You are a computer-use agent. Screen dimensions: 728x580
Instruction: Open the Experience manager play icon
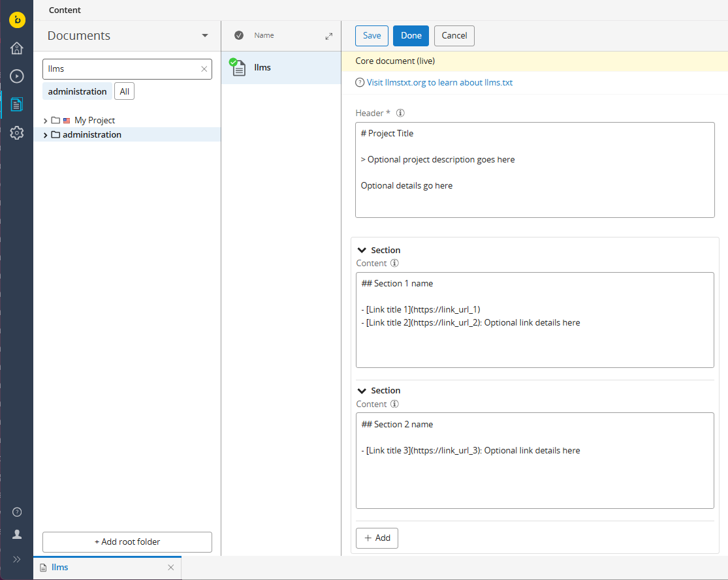click(x=17, y=76)
